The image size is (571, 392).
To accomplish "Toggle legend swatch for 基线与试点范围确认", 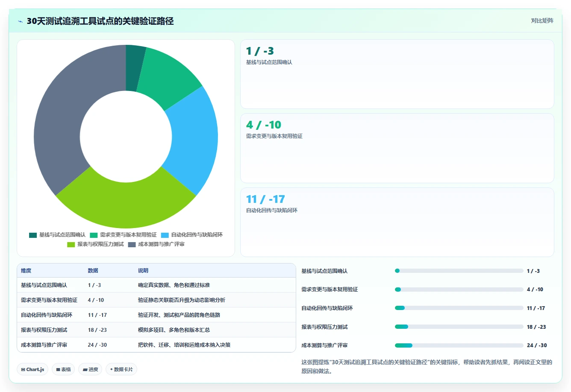I will 33,235.
